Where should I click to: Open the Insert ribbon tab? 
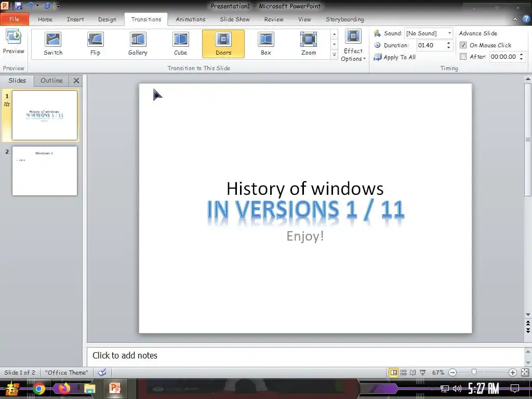(75, 19)
